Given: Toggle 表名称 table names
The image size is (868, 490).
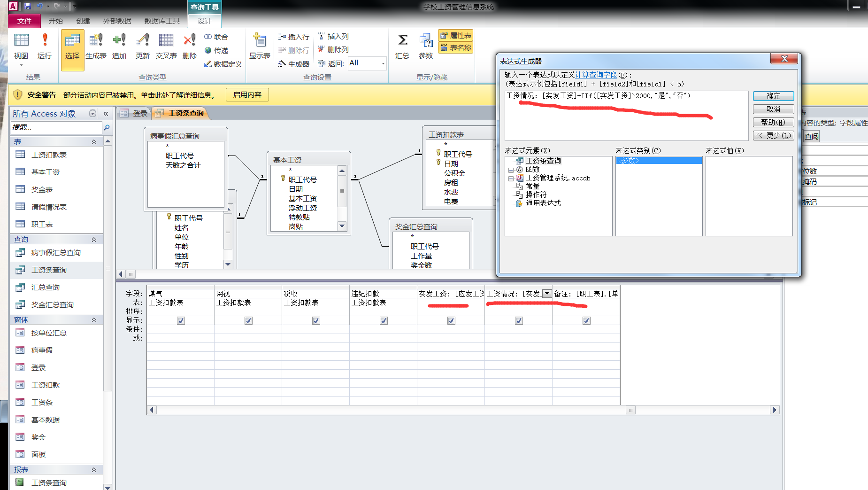Looking at the screenshot, I should 455,47.
